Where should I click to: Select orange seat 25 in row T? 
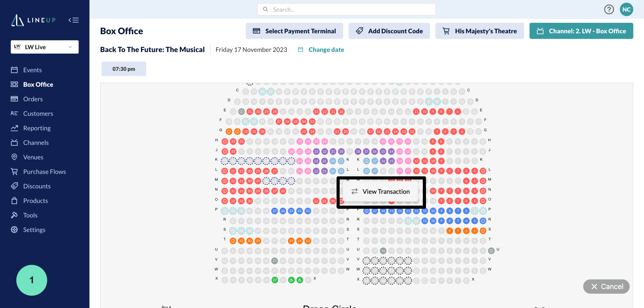click(x=291, y=241)
